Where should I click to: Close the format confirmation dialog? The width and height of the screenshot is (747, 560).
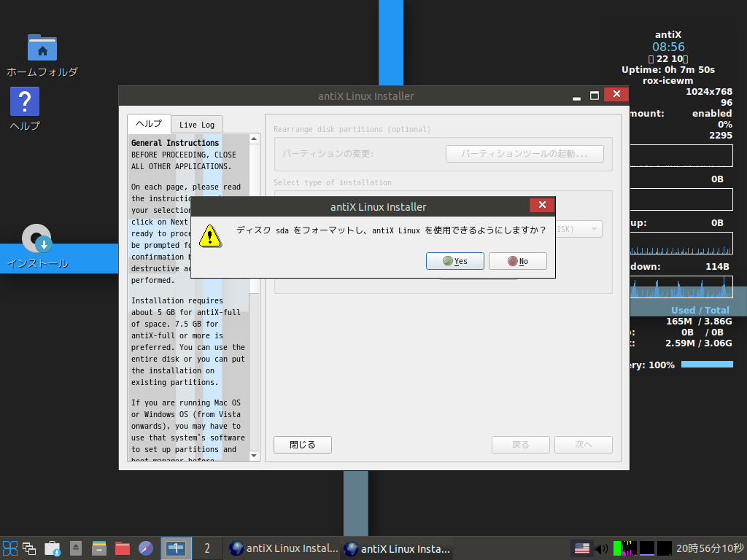point(542,205)
